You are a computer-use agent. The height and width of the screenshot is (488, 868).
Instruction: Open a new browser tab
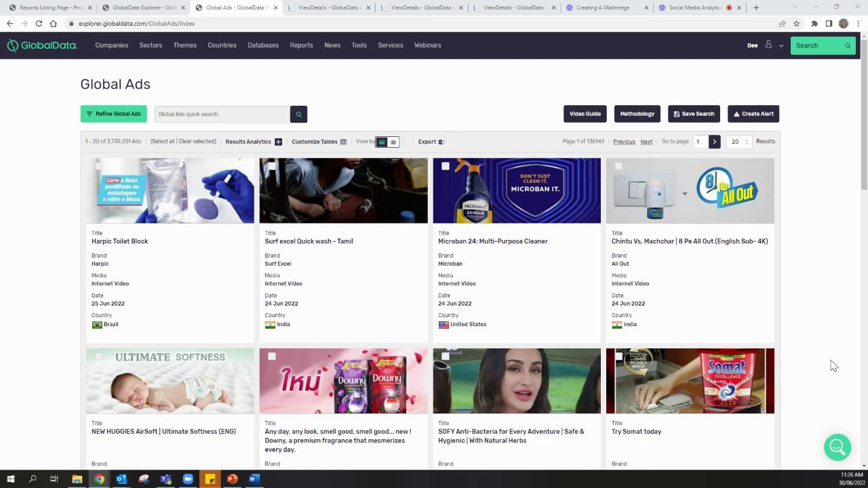click(756, 7)
